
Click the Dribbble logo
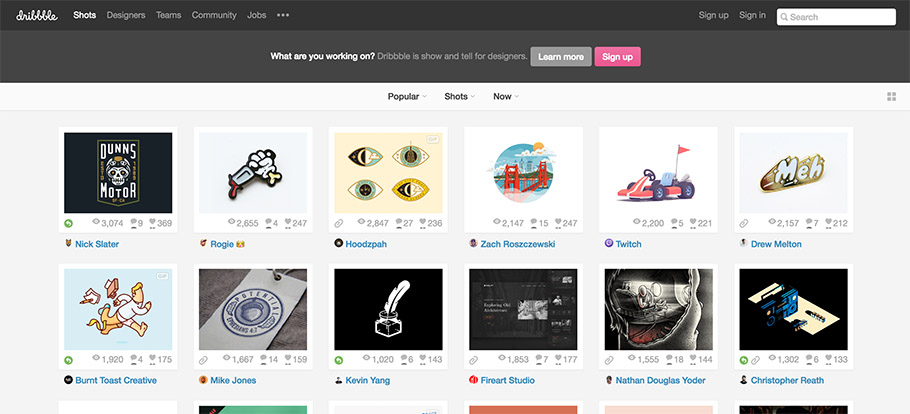pyautogui.click(x=37, y=15)
